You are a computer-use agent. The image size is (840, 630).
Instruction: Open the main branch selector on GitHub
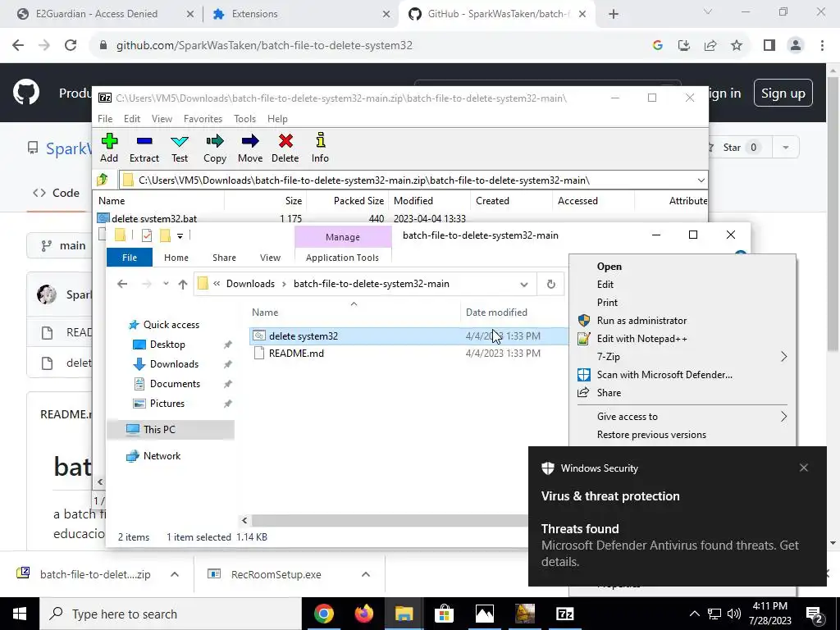tap(64, 245)
